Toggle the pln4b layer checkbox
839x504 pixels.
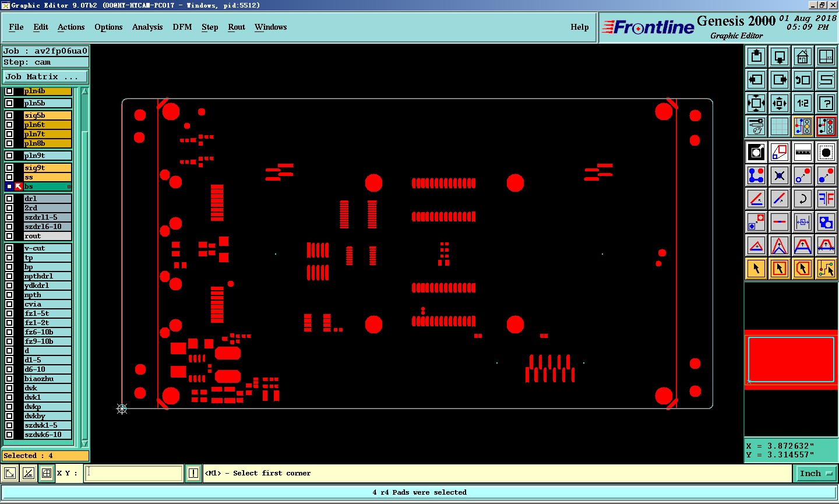(x=9, y=91)
